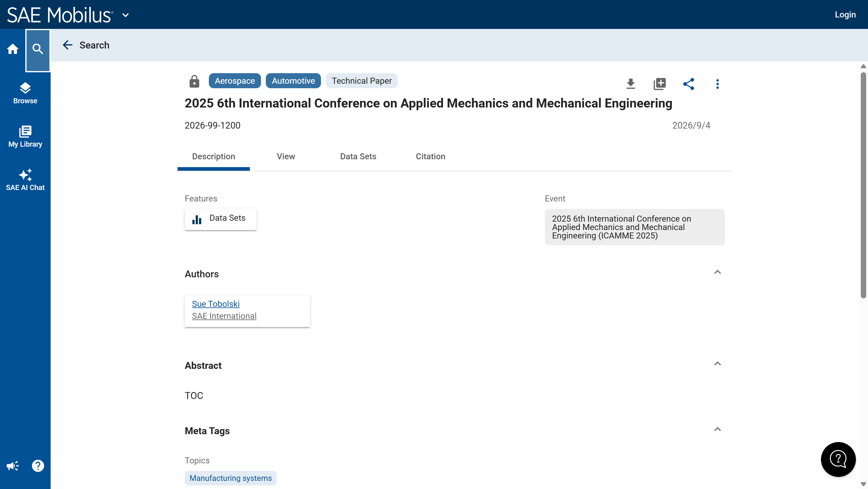The image size is (868, 489).
Task: Click the announcements megaphone icon
Action: pos(13,466)
